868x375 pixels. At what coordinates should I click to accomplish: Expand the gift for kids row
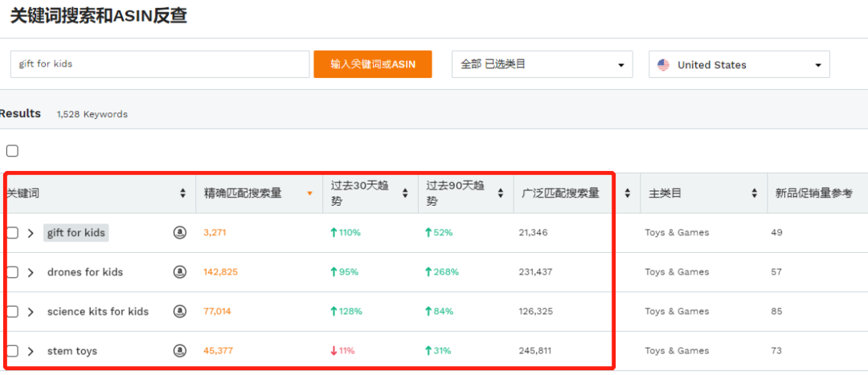(31, 233)
